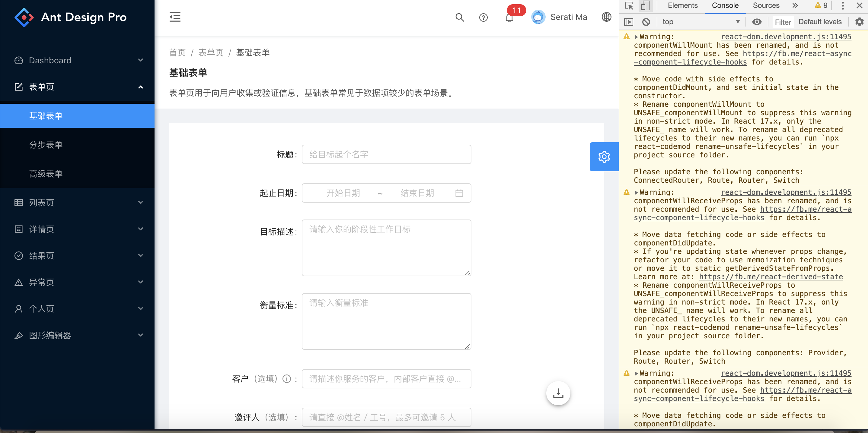868x433 pixels.
Task: Click the floating download button
Action: [x=558, y=393]
